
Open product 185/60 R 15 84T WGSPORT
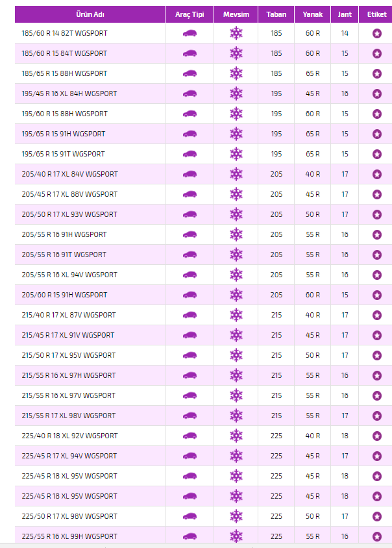point(64,54)
